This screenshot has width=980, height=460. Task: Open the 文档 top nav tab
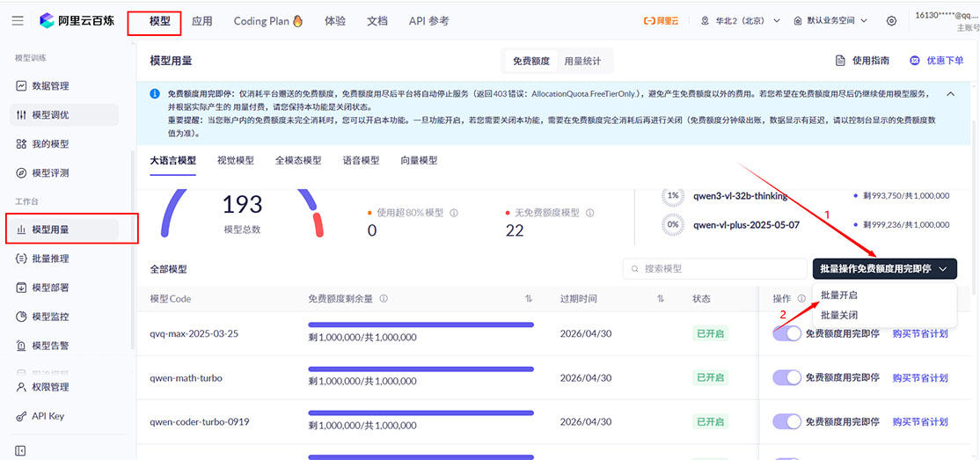377,21
